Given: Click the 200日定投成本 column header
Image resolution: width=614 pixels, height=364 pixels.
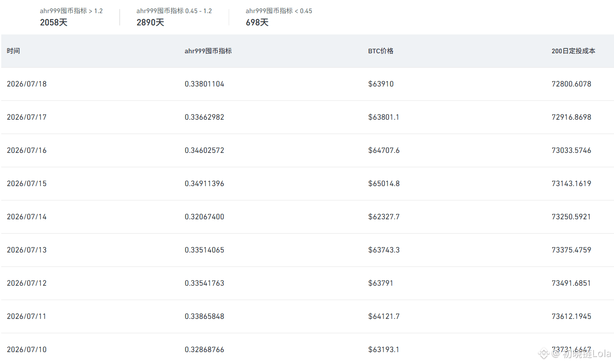Looking at the screenshot, I should click(573, 51).
